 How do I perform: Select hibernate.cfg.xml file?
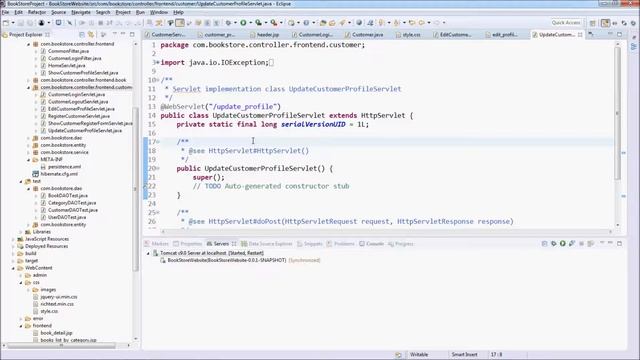click(x=59, y=174)
